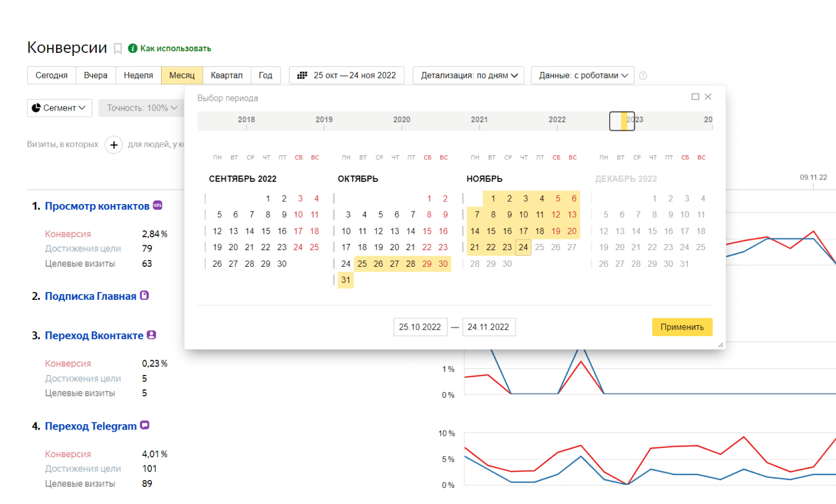Expand the Данные: с роботами dropdown
This screenshot has width=836, height=504.
pyautogui.click(x=582, y=76)
